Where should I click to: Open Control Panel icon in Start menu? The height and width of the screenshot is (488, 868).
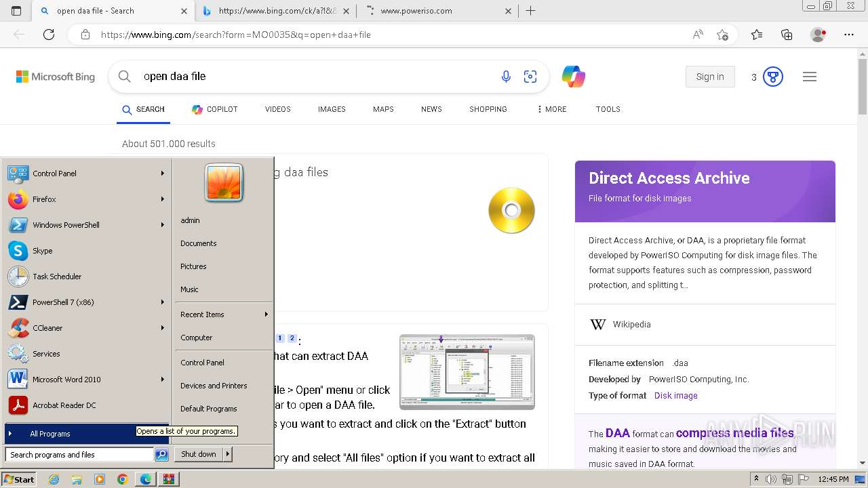point(18,174)
